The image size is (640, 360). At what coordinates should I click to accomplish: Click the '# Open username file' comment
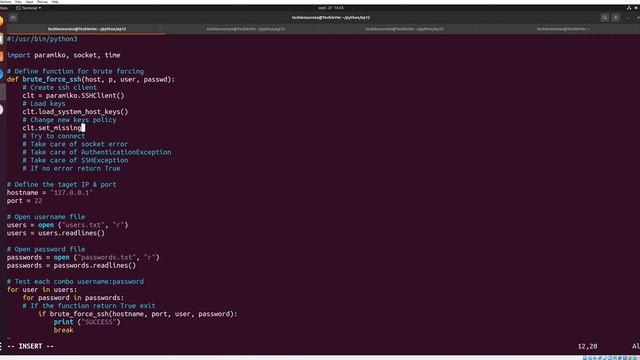[x=46, y=217]
